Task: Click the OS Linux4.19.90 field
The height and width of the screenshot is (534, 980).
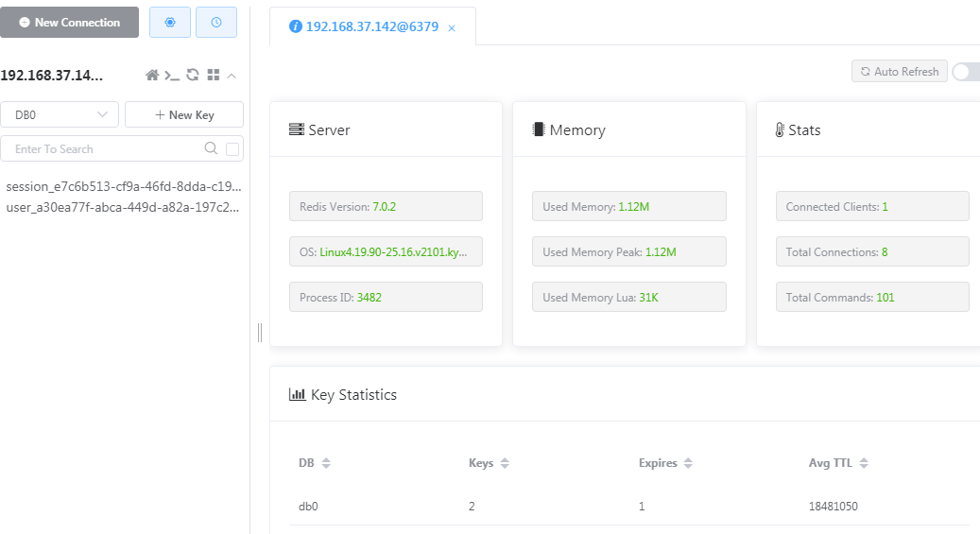Action: (x=386, y=251)
